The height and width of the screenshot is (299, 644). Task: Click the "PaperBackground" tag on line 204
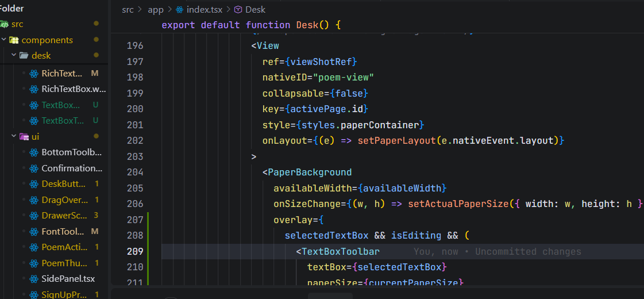pyautogui.click(x=310, y=172)
